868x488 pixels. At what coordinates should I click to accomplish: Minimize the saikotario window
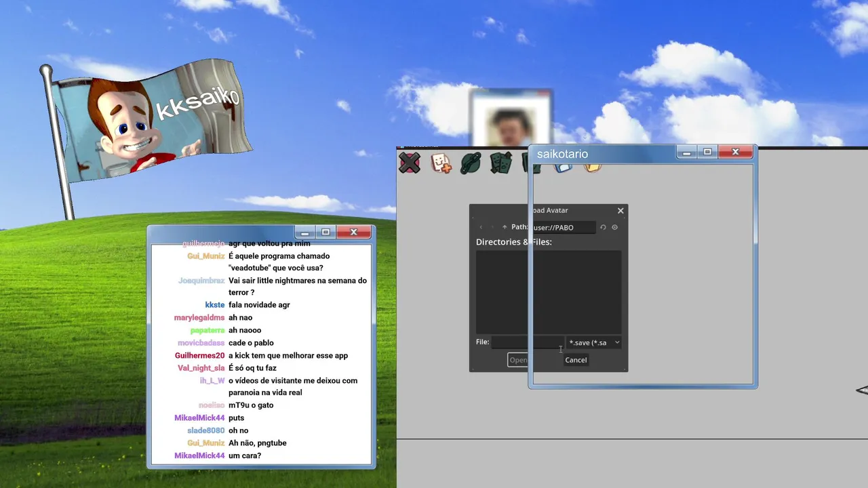pyautogui.click(x=686, y=153)
